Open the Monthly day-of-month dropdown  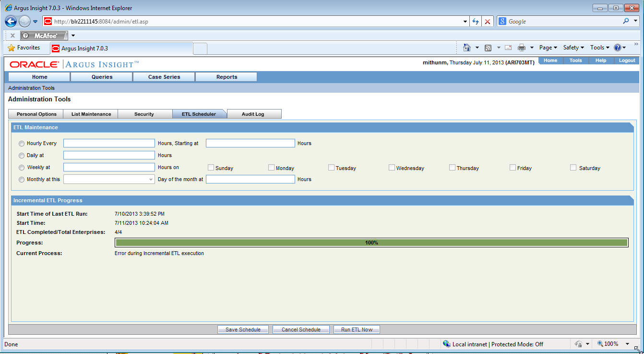[x=109, y=179]
